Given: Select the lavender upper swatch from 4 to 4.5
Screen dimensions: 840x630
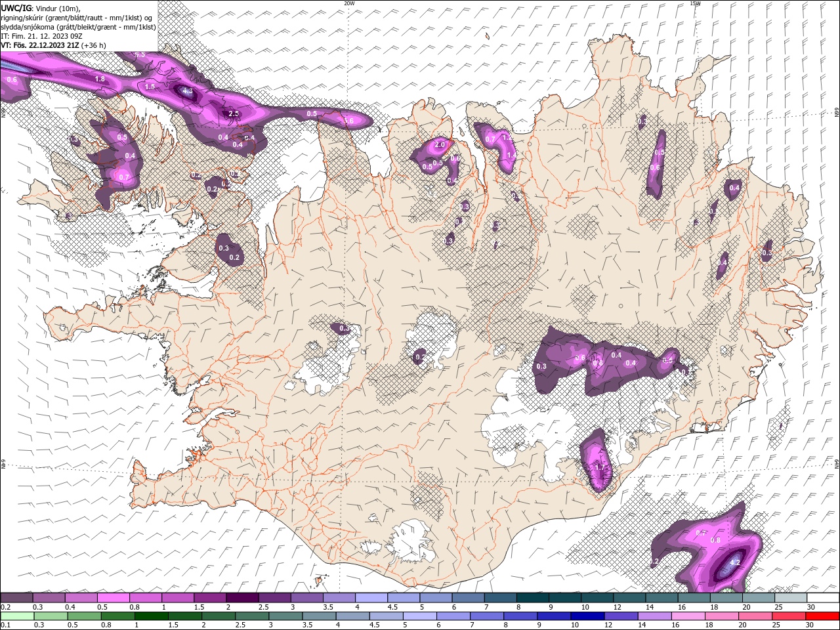Looking at the screenshot, I should (371, 598).
